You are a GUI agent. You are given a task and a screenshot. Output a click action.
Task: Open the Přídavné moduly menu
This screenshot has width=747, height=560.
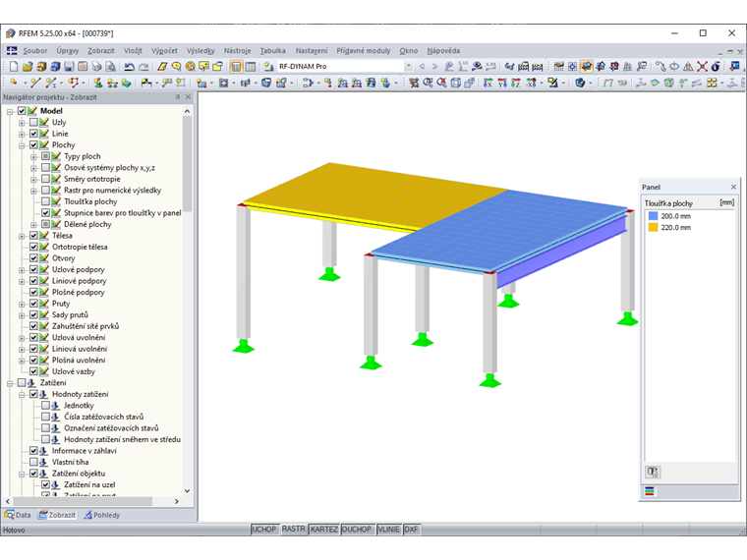coord(364,50)
